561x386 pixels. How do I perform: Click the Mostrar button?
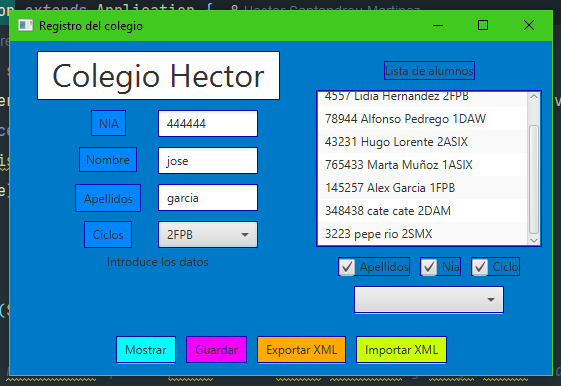coord(146,350)
